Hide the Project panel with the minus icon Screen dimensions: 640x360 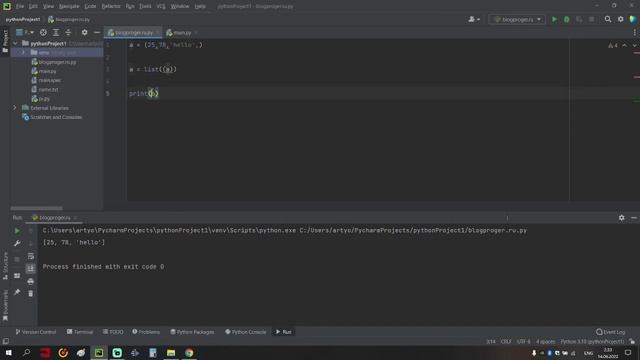97,32
